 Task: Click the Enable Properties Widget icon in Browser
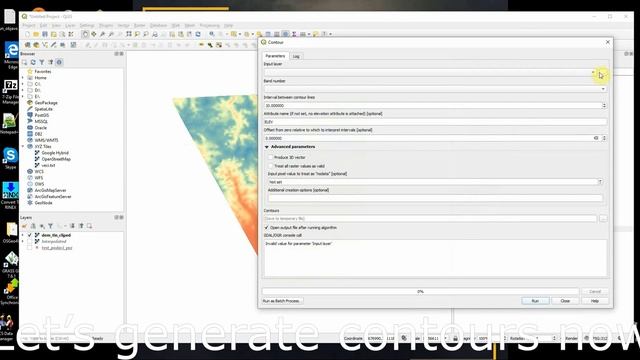pyautogui.click(x=59, y=62)
